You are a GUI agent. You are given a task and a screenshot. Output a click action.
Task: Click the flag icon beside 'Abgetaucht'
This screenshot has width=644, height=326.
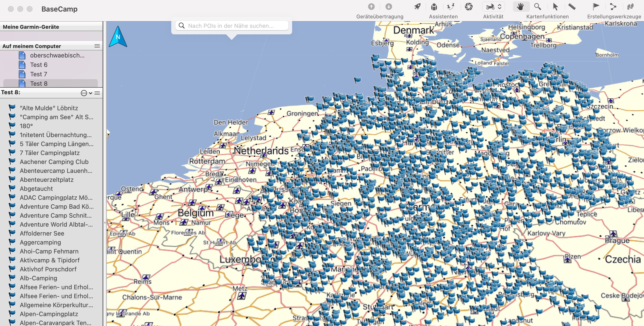[x=12, y=188]
